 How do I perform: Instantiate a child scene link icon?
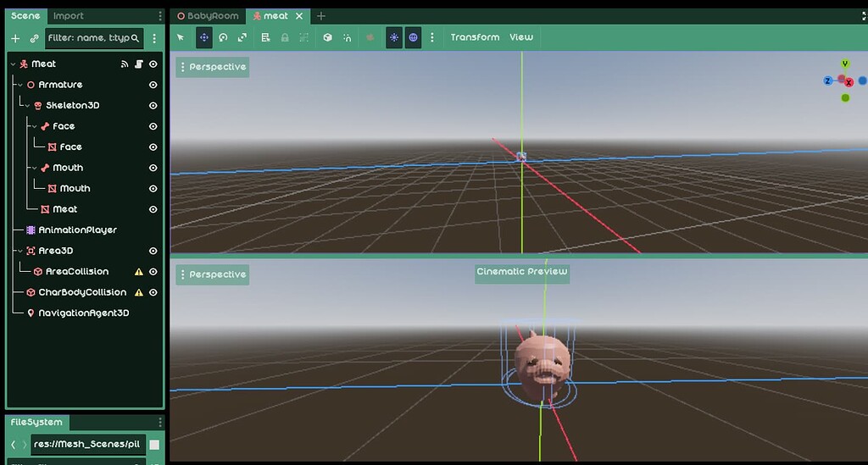tap(34, 38)
